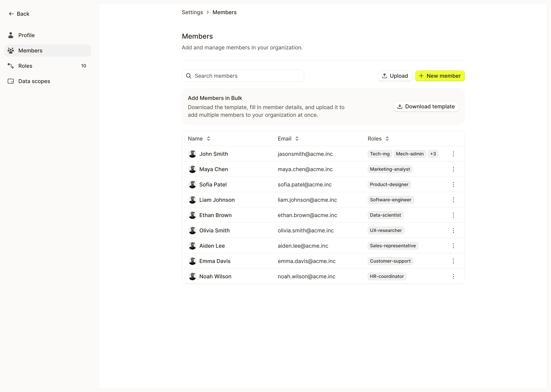This screenshot has width=551, height=392.
Task: Click the name Noah Wilson
Action: click(x=215, y=276)
